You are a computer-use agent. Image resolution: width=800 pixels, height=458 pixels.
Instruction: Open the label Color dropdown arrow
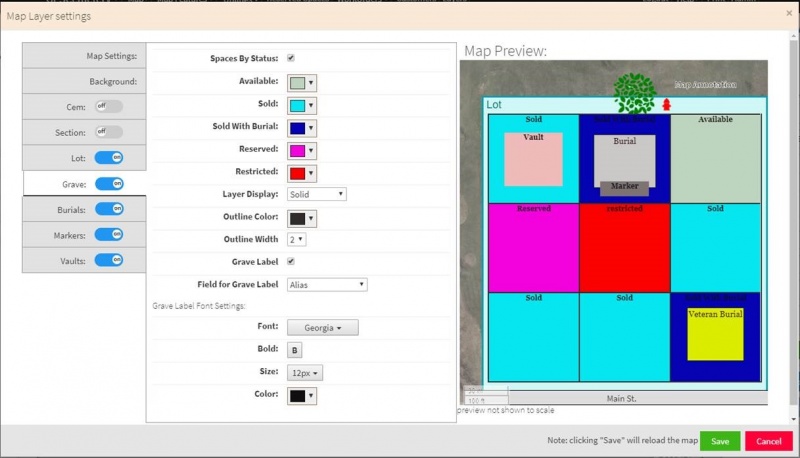311,396
